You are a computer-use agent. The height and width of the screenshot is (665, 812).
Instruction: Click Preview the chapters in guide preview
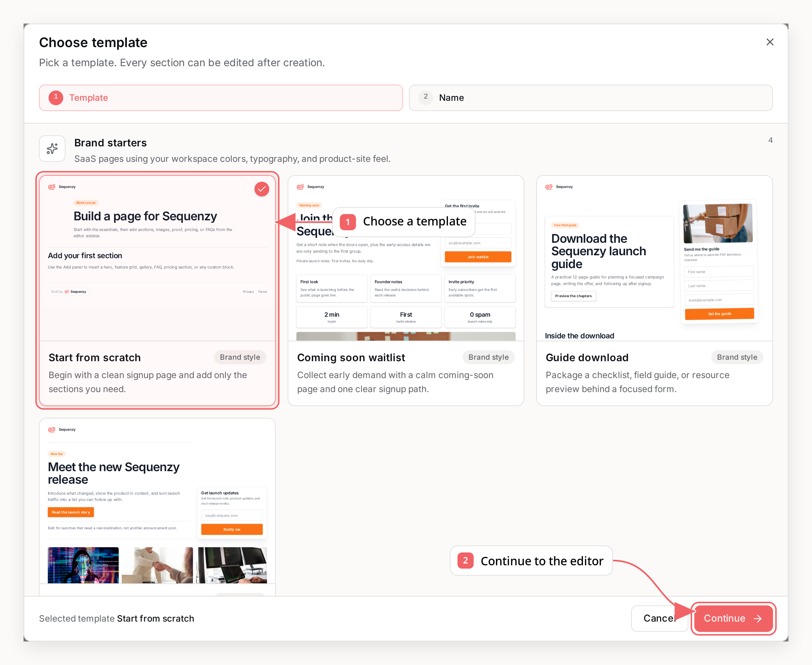click(x=573, y=296)
